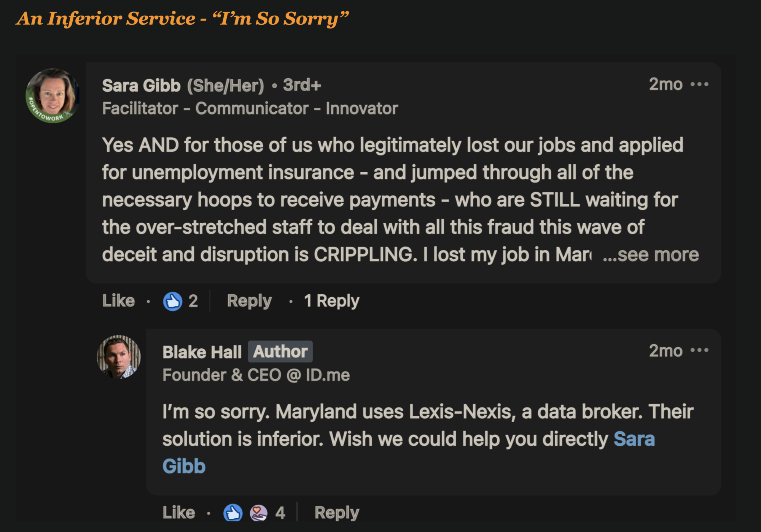The width and height of the screenshot is (761, 532).
Task: Click the "Author" badge next to Blake Hall
Action: (x=280, y=352)
